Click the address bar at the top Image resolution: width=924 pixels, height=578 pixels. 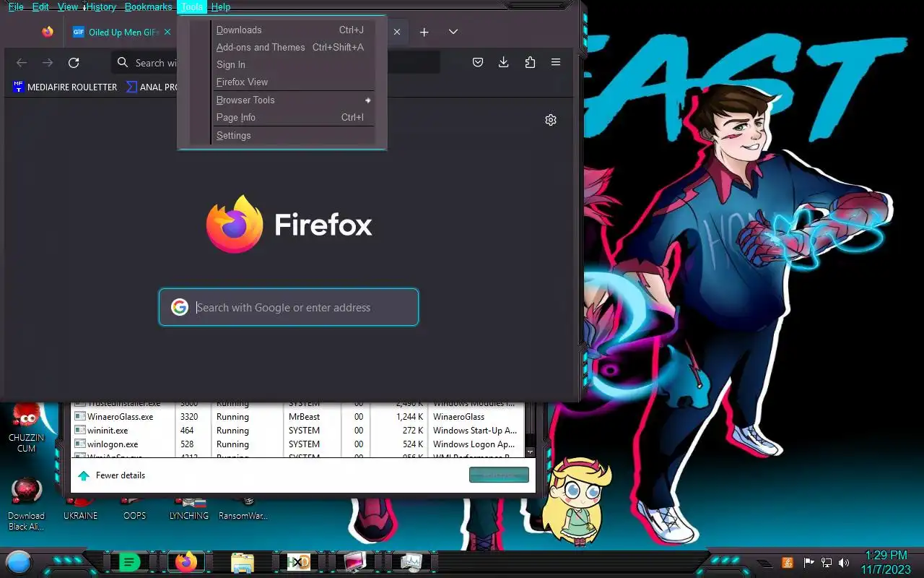point(275,63)
